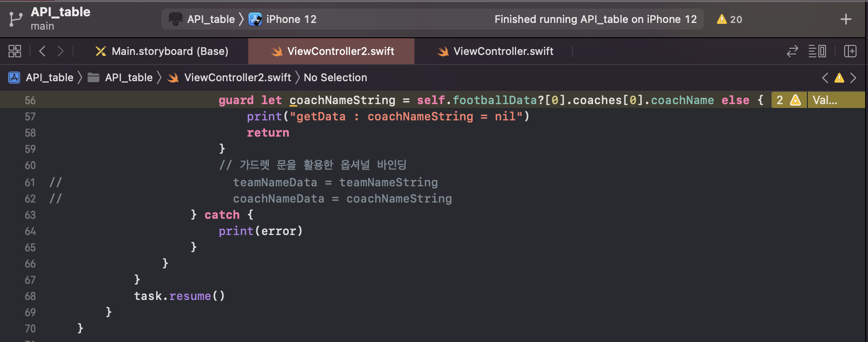Expand inline warning on line 56
The height and width of the screenshot is (342, 868).
[788, 100]
